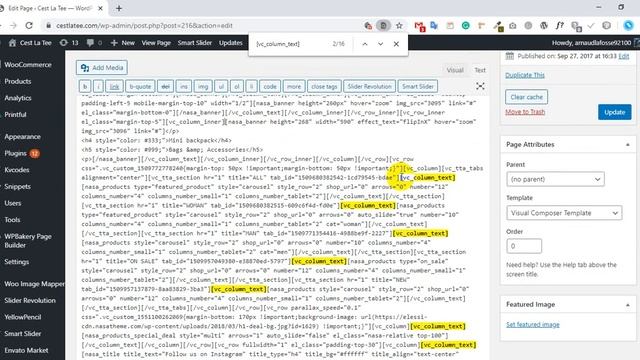Switch to the Visual editor tab
This screenshot has height=360, width=640.
point(455,70)
